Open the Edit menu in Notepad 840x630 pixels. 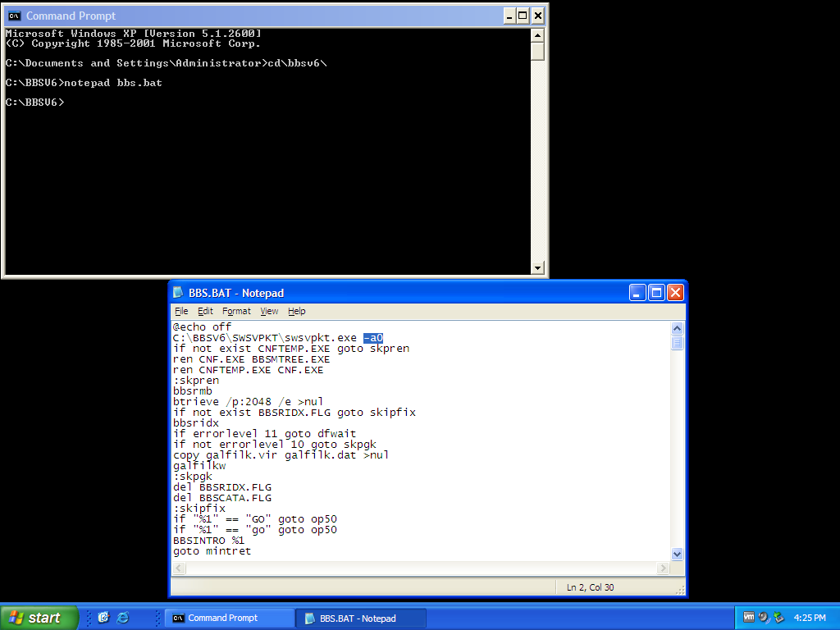pyautogui.click(x=205, y=311)
